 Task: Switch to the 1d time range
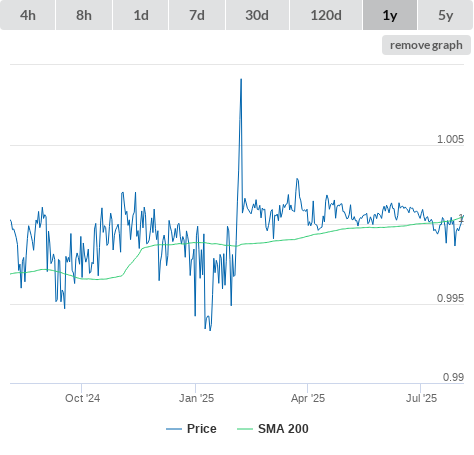[141, 15]
